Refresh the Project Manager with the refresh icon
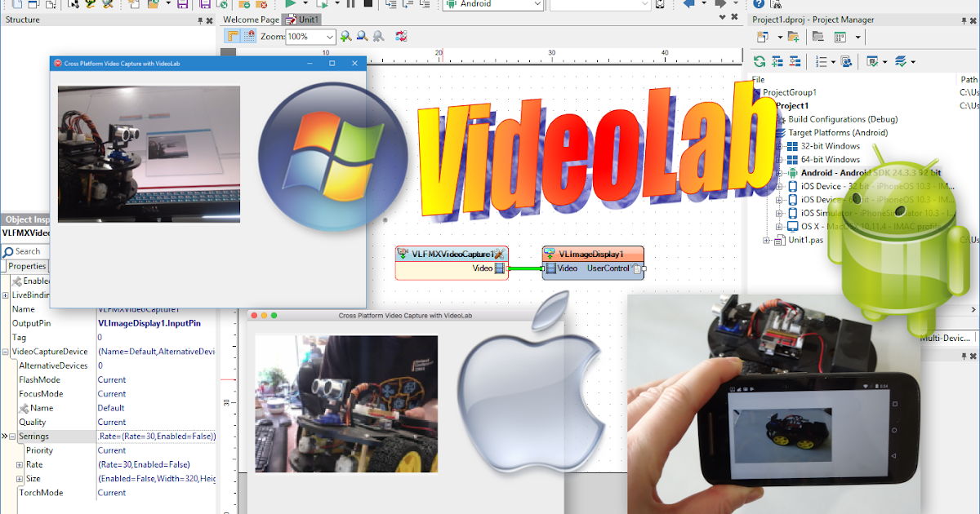Image resolution: width=980 pixels, height=514 pixels. (x=759, y=61)
